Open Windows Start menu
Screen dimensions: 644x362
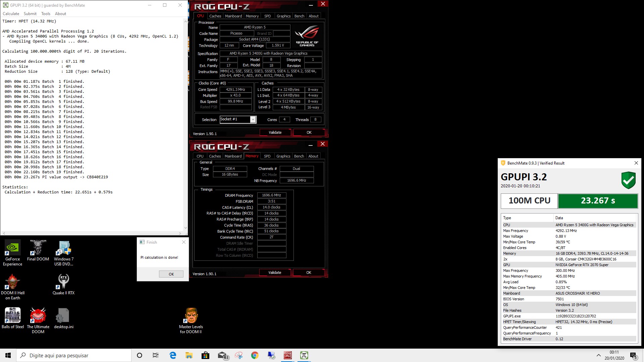pos(8,355)
